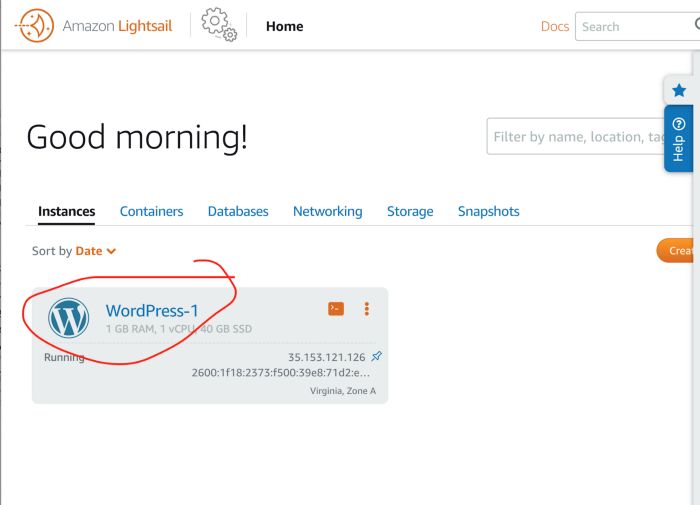This screenshot has width=700, height=505.
Task: Open the WordPress-1 browser SSH terminal icon
Action: pos(336,309)
